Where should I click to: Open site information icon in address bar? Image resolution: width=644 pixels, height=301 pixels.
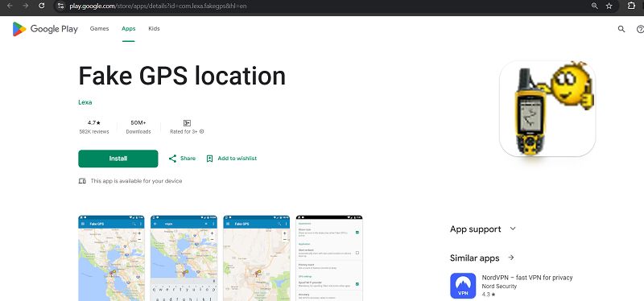(x=61, y=6)
